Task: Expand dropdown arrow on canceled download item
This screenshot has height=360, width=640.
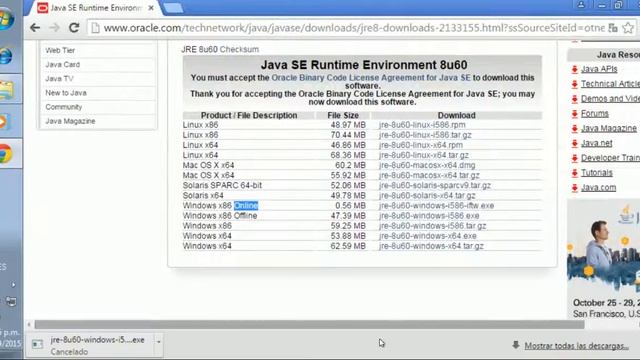Action: (x=158, y=342)
